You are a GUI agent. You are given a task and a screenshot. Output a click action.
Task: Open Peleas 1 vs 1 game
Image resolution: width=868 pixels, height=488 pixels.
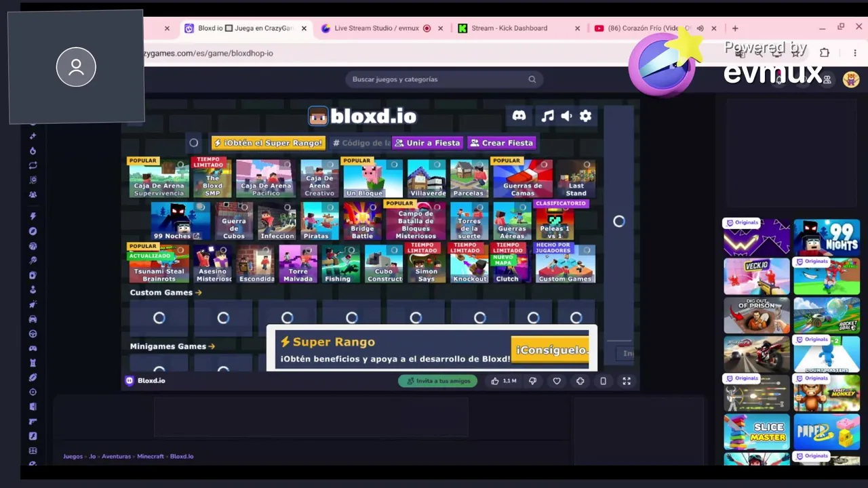pos(555,221)
